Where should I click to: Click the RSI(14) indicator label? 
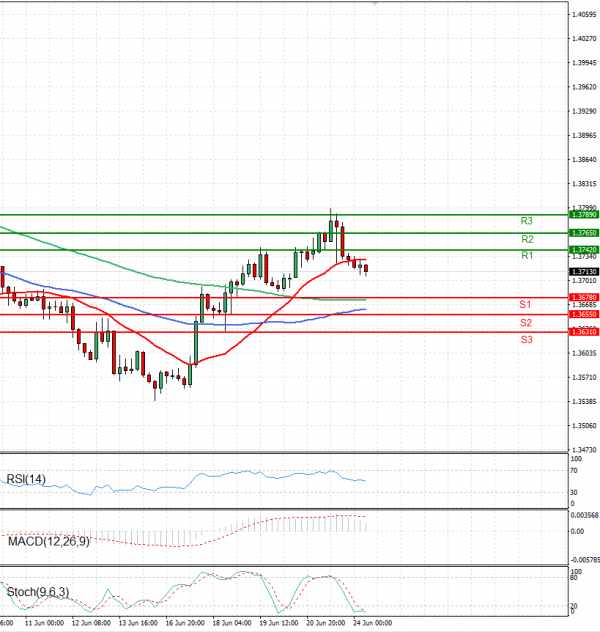26,479
